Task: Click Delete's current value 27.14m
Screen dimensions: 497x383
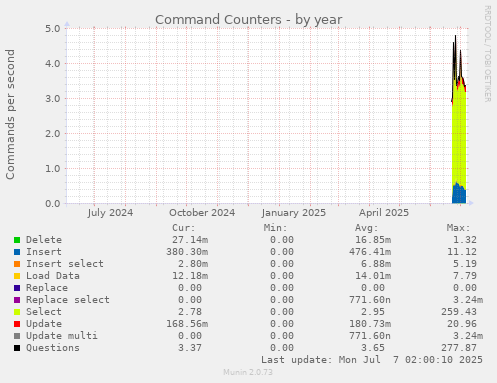Action: coord(190,240)
